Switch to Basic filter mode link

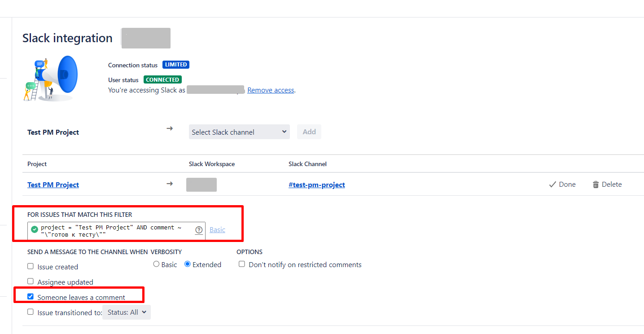pyautogui.click(x=217, y=230)
